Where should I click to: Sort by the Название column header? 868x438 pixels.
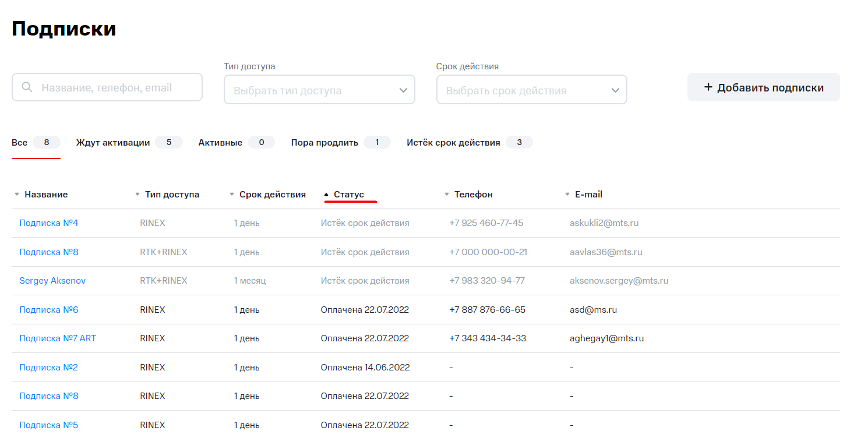coord(46,195)
